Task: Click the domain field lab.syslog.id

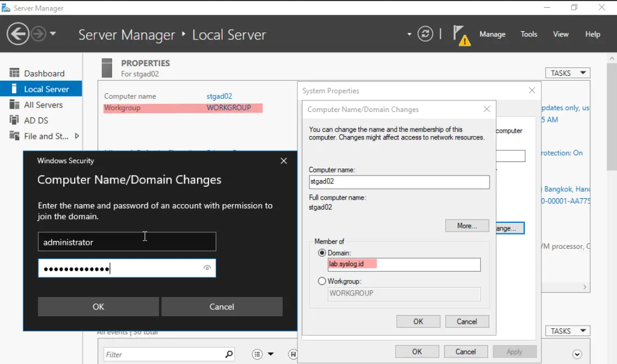Action: point(403,265)
